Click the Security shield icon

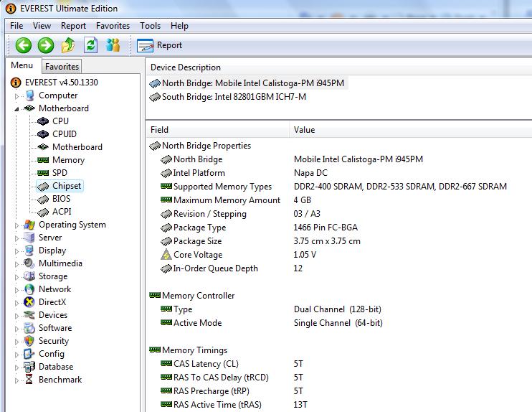(29, 341)
